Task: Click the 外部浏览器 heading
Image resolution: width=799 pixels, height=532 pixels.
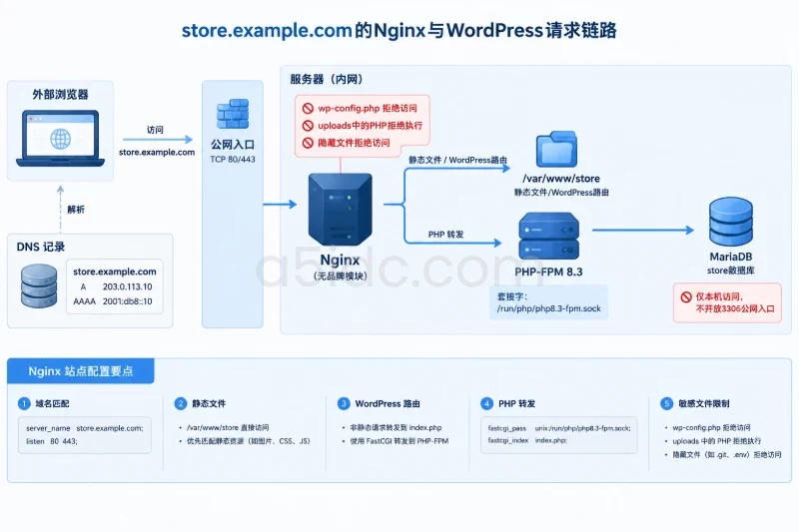Action: (x=60, y=94)
